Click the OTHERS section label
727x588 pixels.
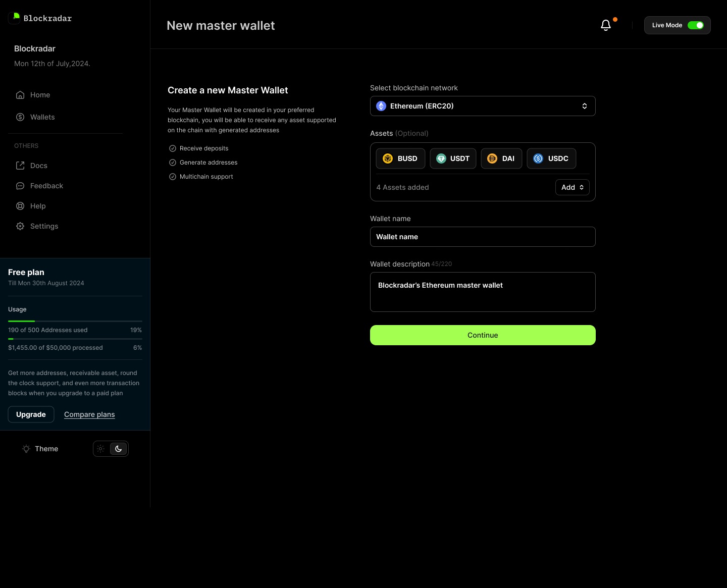point(26,146)
